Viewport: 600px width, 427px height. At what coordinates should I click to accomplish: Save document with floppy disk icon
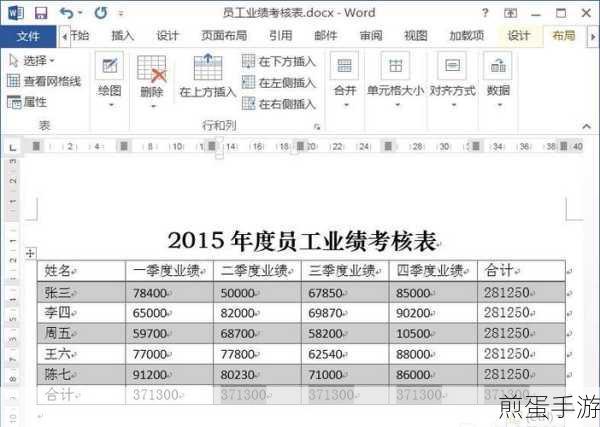pos(41,13)
